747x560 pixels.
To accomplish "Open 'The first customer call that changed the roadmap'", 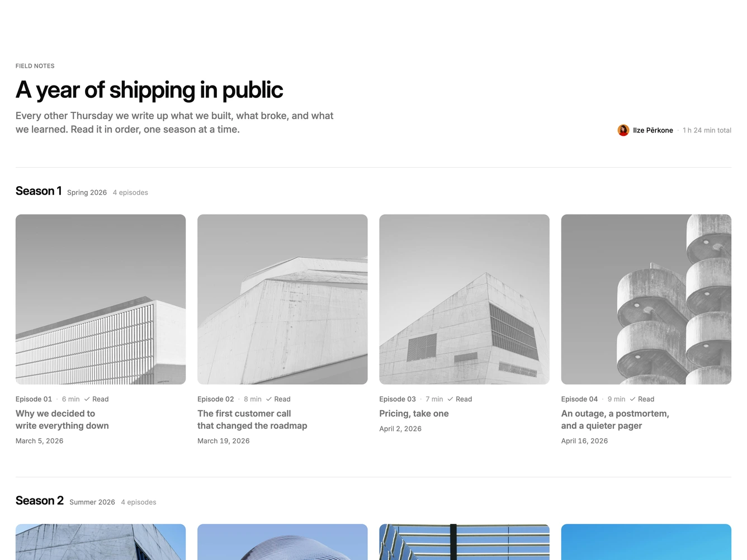I will coord(252,420).
